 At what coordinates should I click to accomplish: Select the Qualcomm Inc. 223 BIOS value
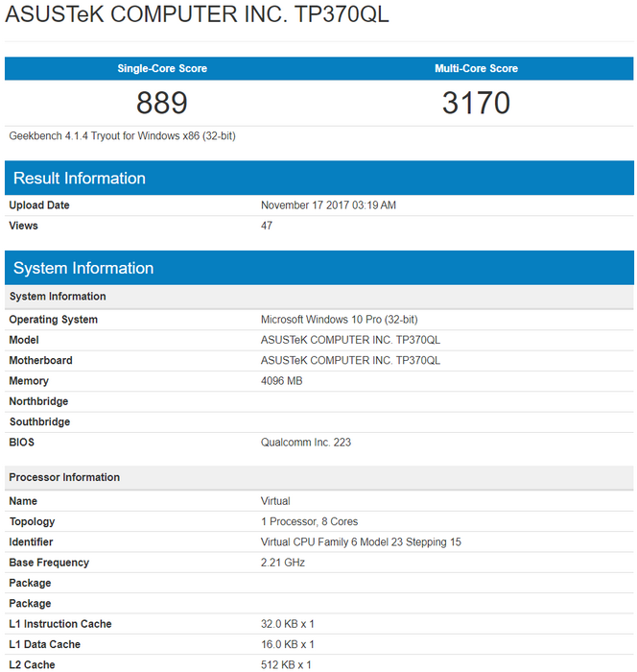(x=306, y=443)
